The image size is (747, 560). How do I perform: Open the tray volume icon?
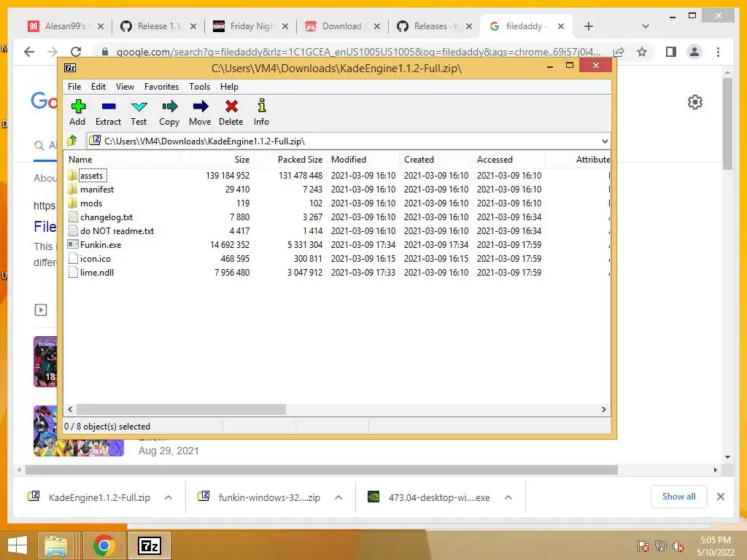(x=678, y=546)
